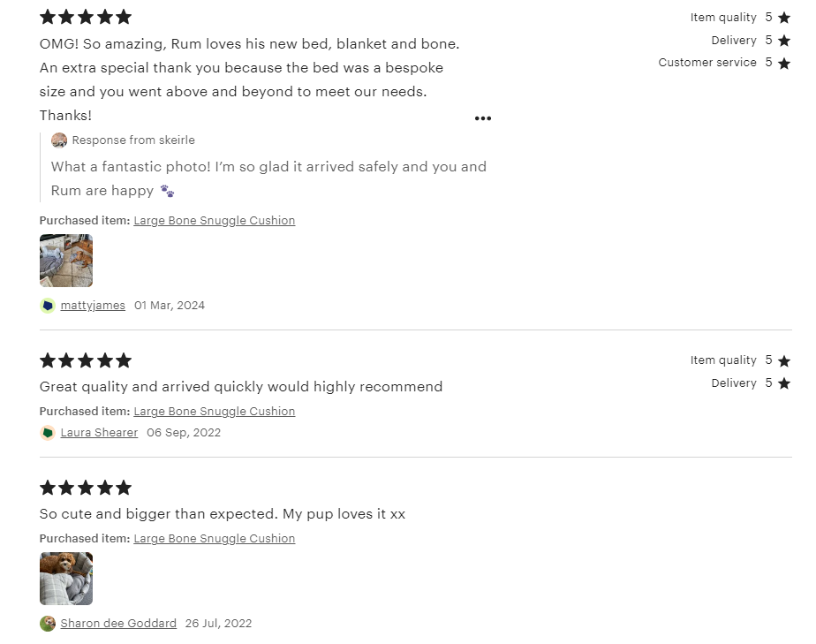Open Sharon dee Goddard's profile link

(118, 624)
